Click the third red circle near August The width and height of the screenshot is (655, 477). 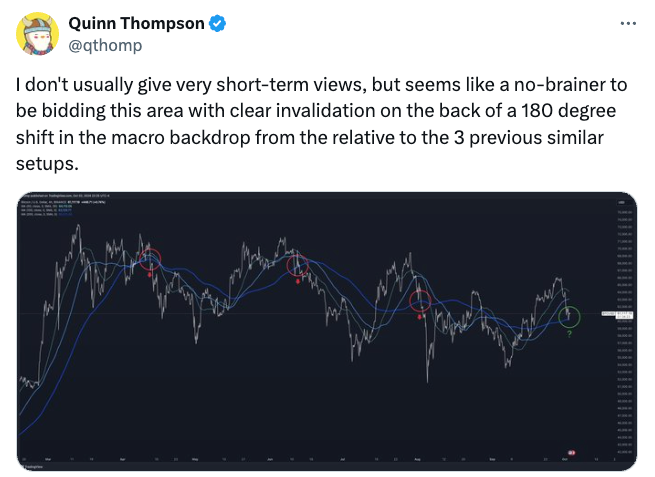[420, 301]
